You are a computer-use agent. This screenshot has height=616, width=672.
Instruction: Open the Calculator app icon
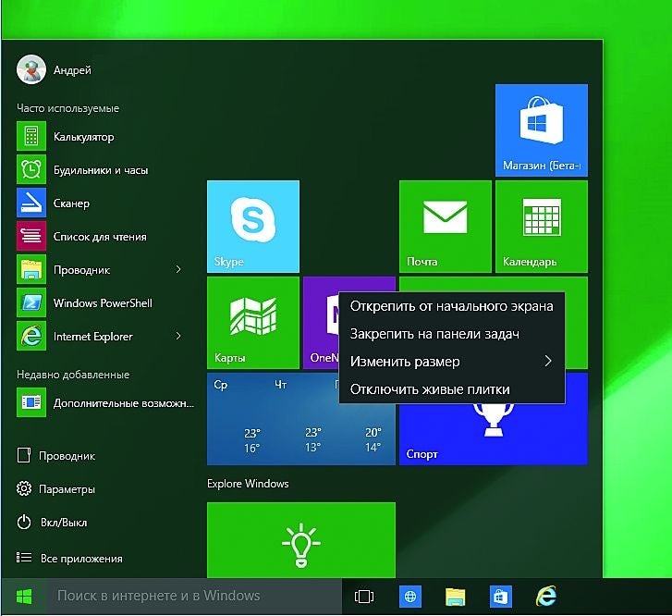point(31,136)
